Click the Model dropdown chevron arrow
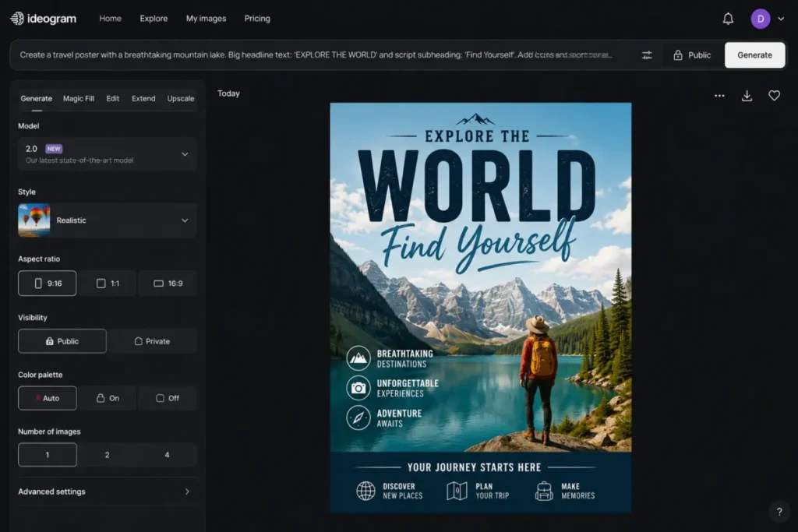 point(185,154)
